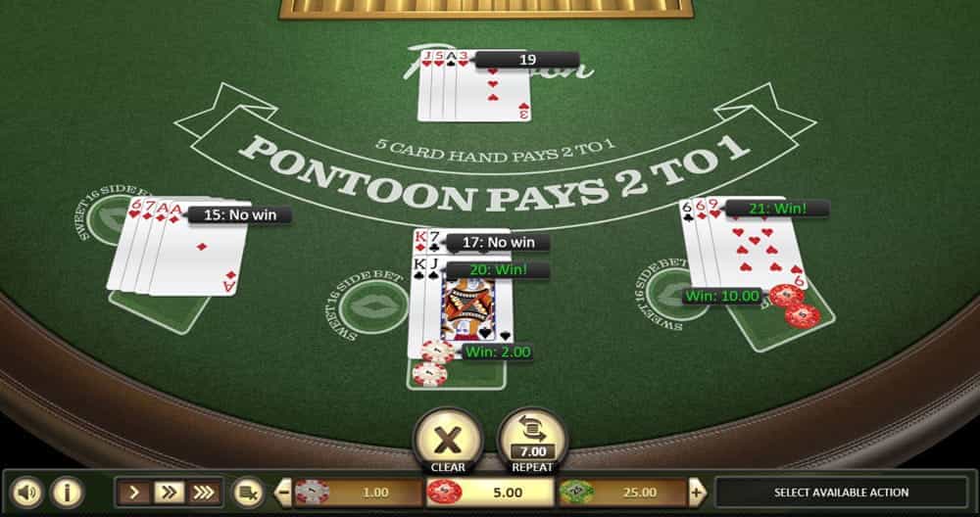Decrease chip denominations with minus arrow
This screenshot has height=517, width=980.
click(284, 493)
